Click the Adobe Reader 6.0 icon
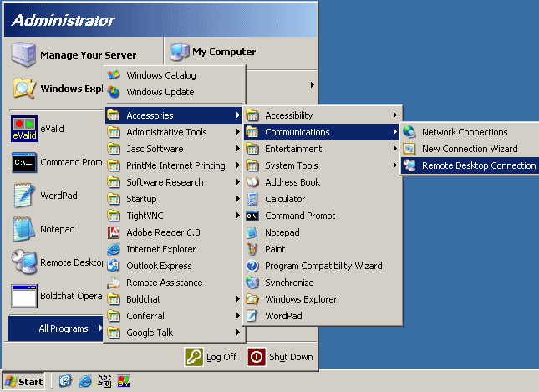This screenshot has height=392, width=539. pyautogui.click(x=114, y=232)
